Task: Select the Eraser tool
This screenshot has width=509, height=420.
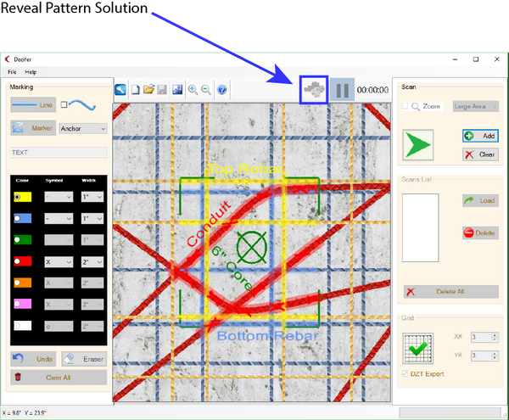Action: tap(84, 359)
